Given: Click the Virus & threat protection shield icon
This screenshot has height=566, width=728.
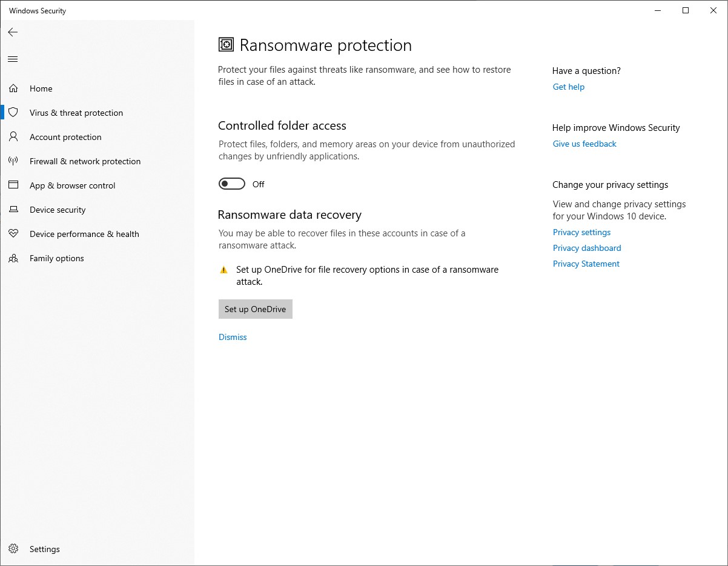Looking at the screenshot, I should pyautogui.click(x=13, y=113).
